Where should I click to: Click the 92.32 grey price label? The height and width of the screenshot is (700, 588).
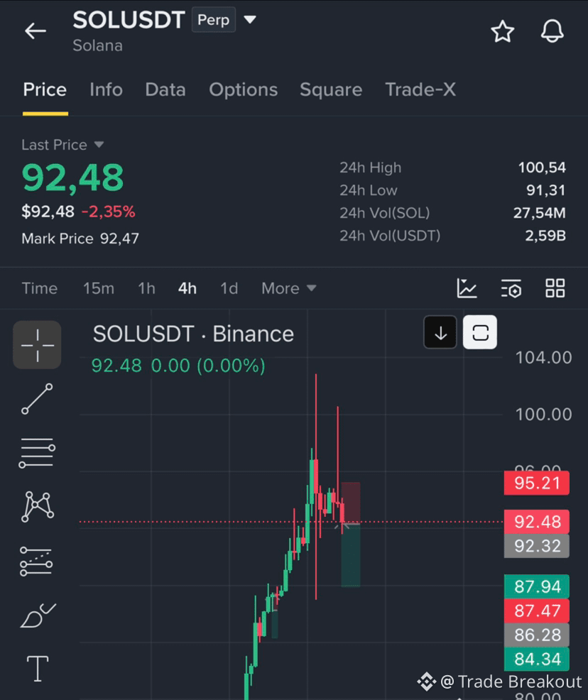point(537,545)
